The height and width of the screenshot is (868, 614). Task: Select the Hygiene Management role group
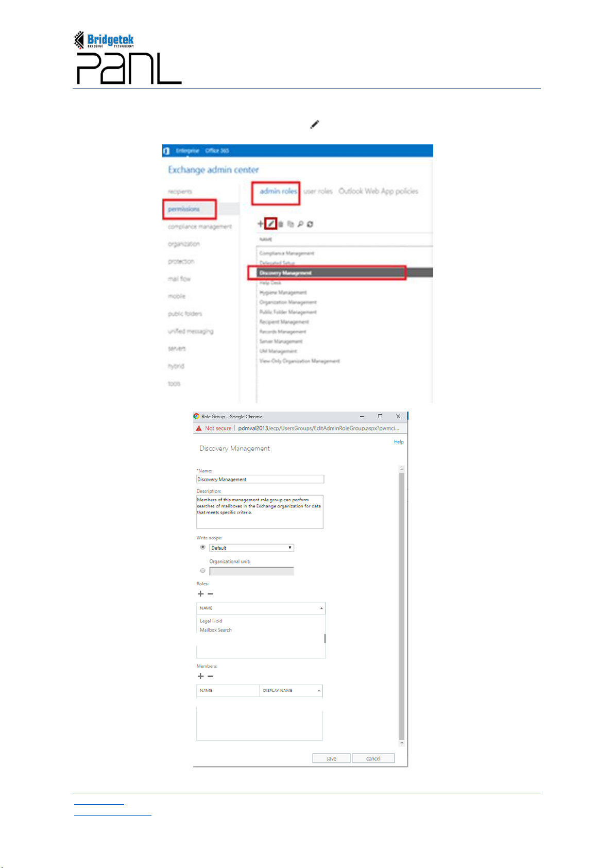click(x=283, y=293)
